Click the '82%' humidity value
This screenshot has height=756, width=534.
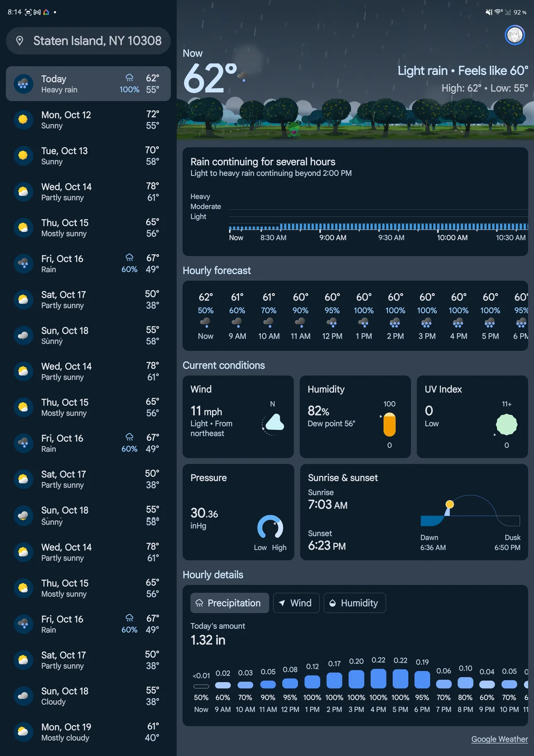(319, 411)
